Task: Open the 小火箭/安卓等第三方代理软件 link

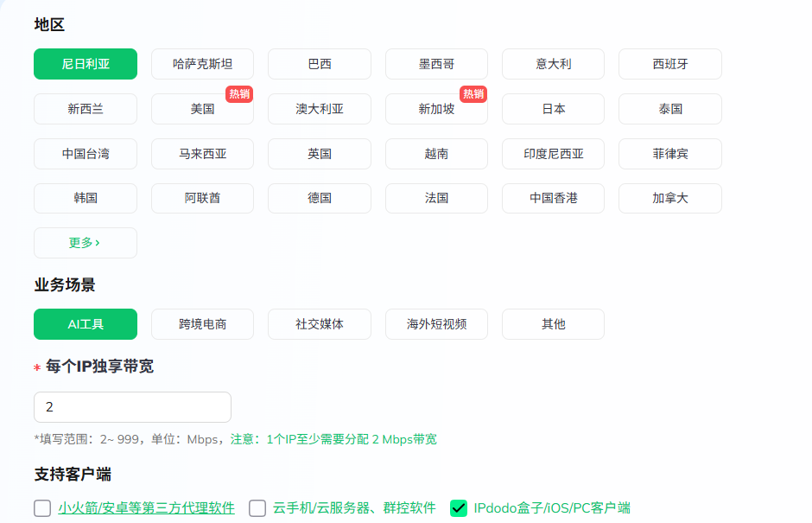Action: click(147, 508)
